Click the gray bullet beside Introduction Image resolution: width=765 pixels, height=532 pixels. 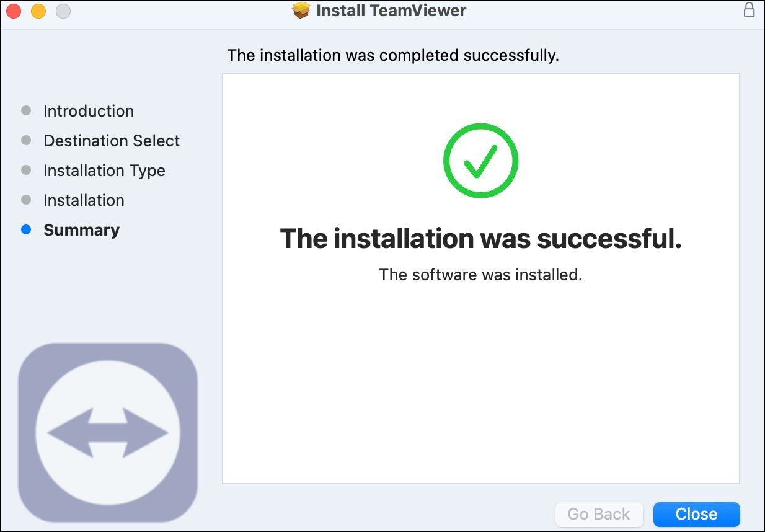coord(26,110)
